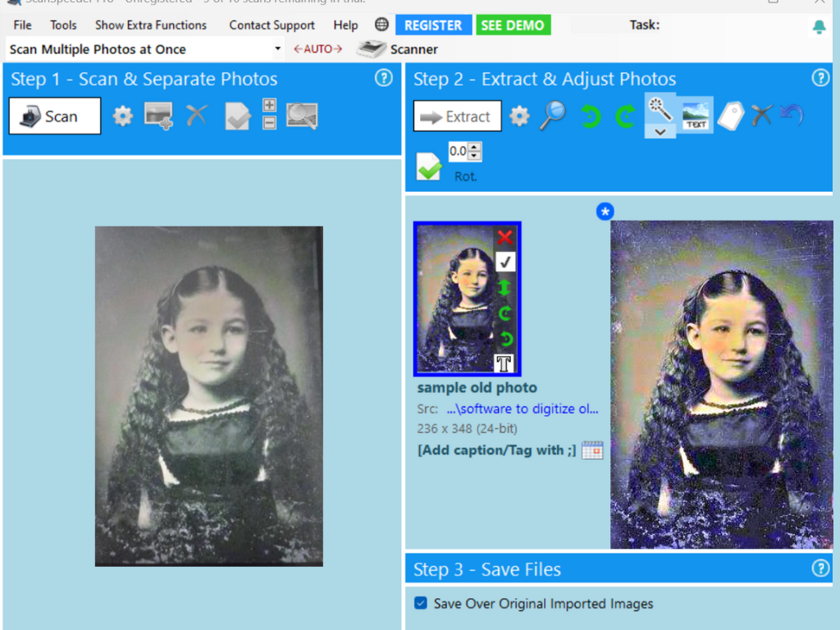Screen dimensions: 840x630
Task: Open Step 1 help question mark
Action: tap(384, 78)
